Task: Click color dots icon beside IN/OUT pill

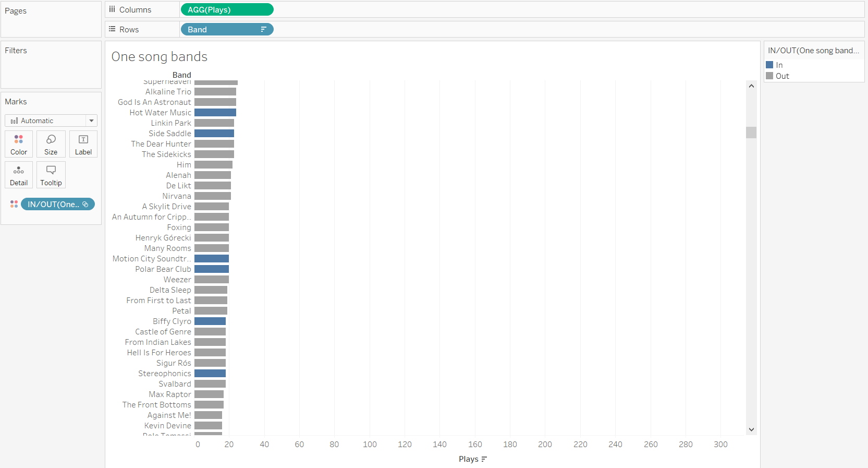Action: tap(14, 204)
